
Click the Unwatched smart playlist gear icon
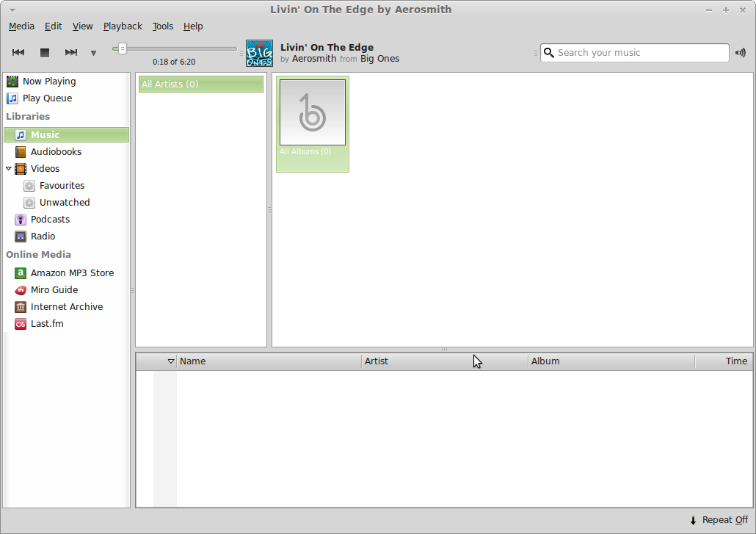(29, 203)
